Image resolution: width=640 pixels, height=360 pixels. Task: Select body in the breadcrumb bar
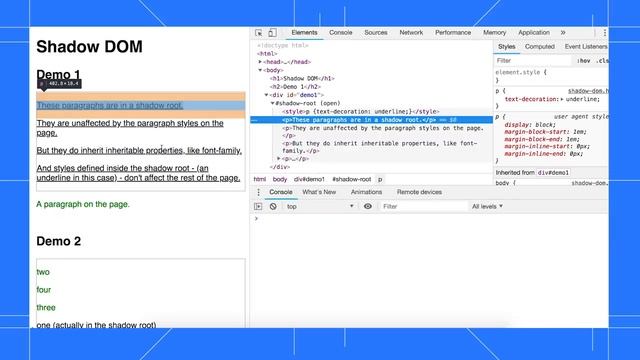click(280, 179)
